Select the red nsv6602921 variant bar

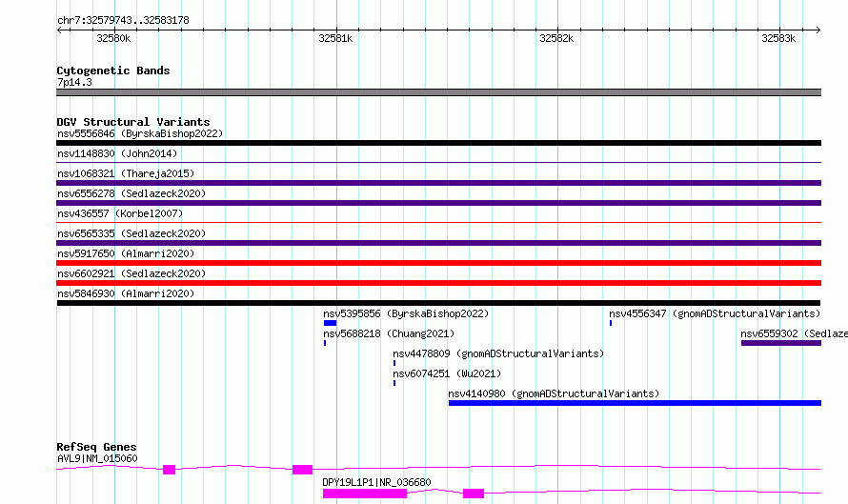[x=438, y=283]
